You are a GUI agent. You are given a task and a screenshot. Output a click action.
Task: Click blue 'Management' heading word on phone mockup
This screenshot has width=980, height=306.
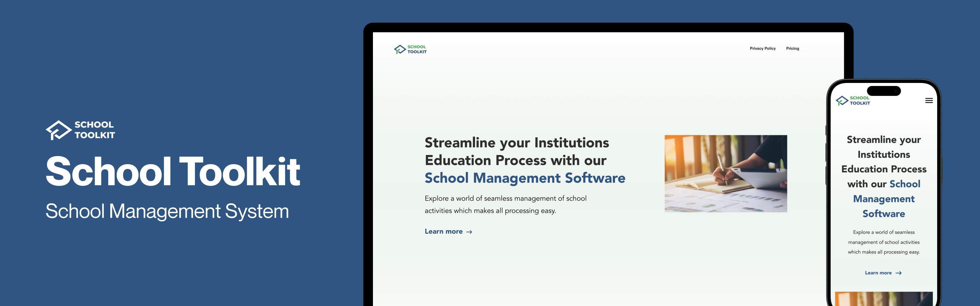pyautogui.click(x=883, y=199)
